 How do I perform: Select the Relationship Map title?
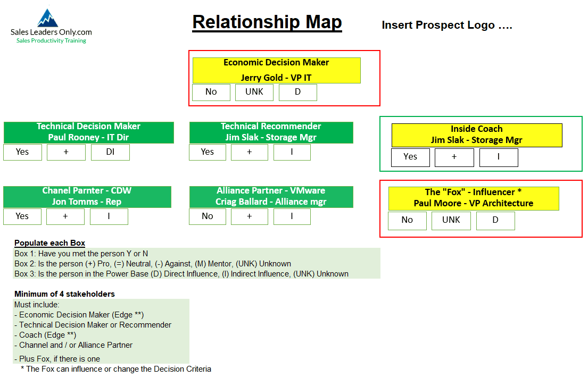point(267,22)
